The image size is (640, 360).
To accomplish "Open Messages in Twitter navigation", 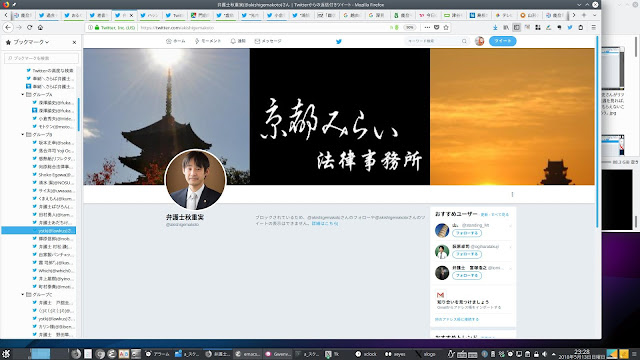I will click(268, 41).
